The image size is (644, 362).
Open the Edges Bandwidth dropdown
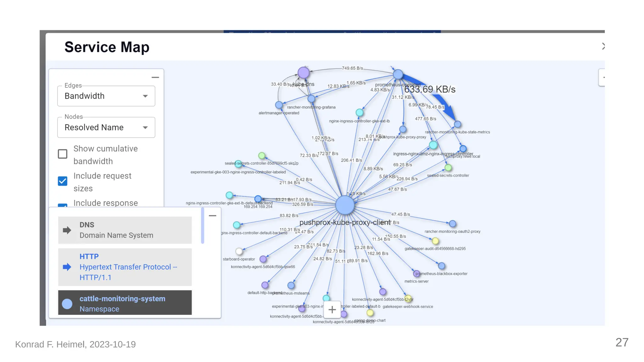(x=106, y=96)
